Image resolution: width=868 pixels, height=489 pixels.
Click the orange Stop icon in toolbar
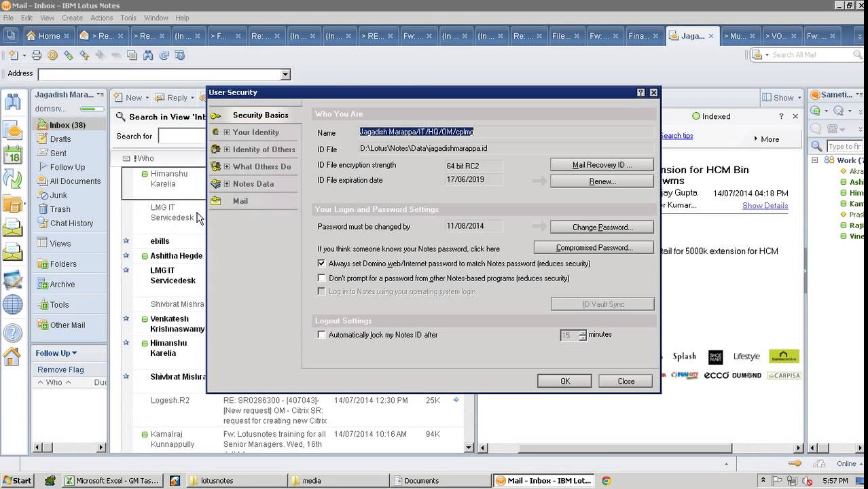(x=52, y=55)
